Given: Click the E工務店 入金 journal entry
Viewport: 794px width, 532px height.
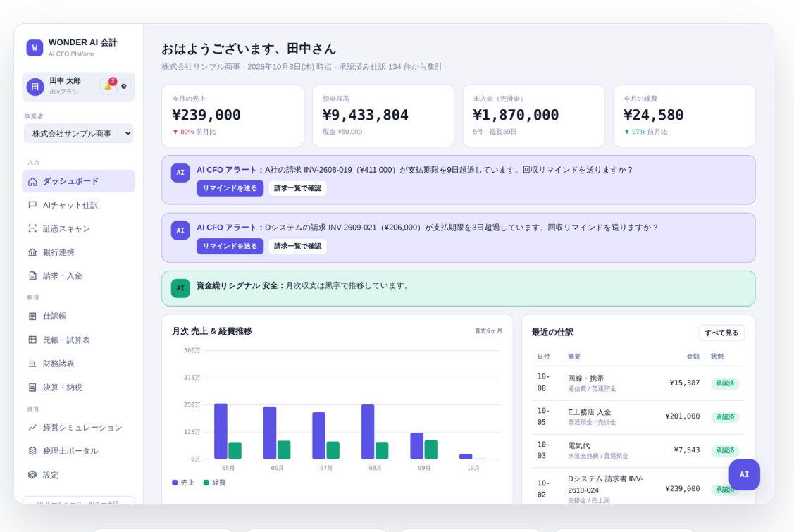Looking at the screenshot, I should (638, 417).
